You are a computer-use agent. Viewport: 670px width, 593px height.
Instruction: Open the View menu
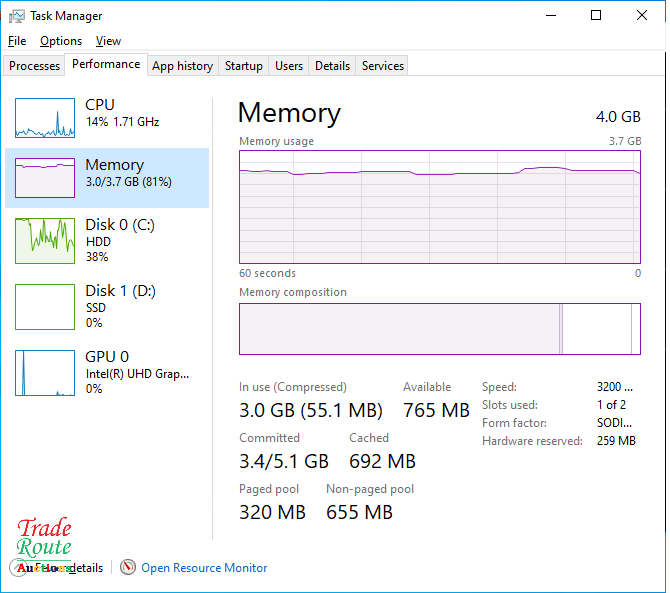(108, 41)
